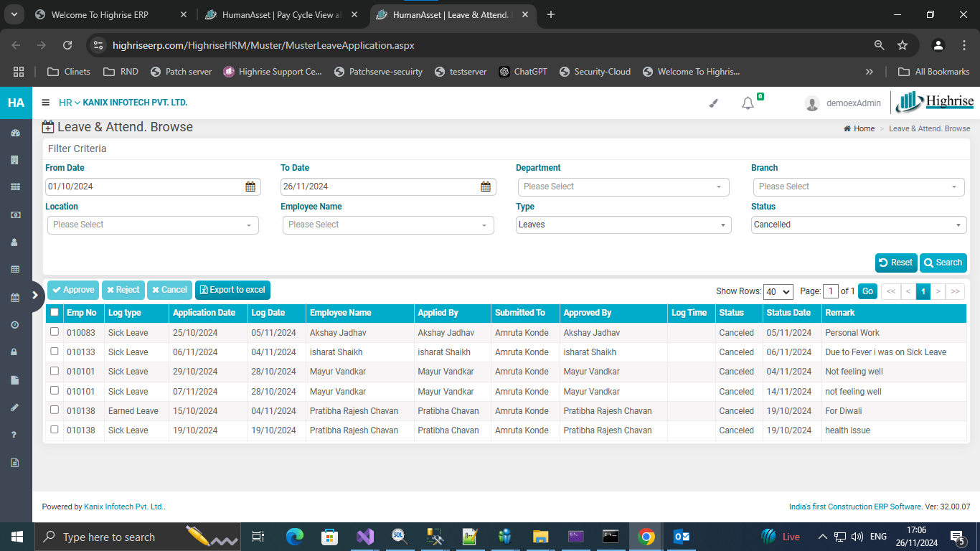Change Show Rows dropdown value
This screenshot has height=551, width=980.
778,291
